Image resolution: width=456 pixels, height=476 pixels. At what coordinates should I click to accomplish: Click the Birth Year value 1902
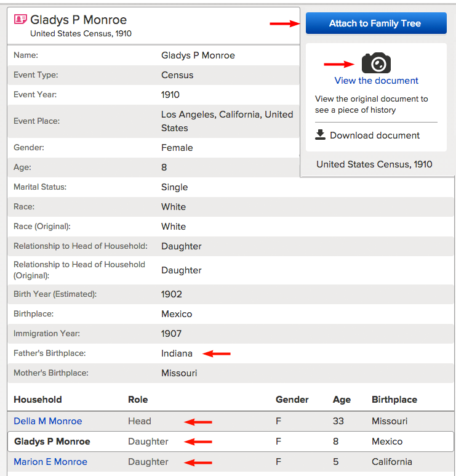pyautogui.click(x=172, y=294)
